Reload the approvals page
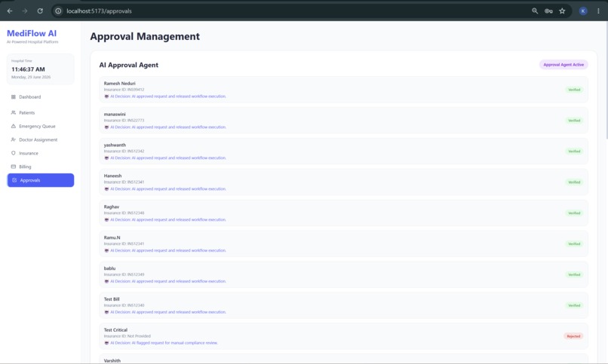This screenshot has width=608, height=364. 40,11
